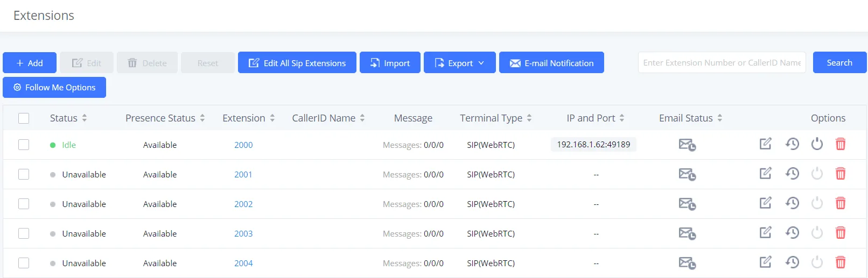This screenshot has height=278, width=868.
Task: Click edit icon for extension 2000
Action: click(765, 144)
